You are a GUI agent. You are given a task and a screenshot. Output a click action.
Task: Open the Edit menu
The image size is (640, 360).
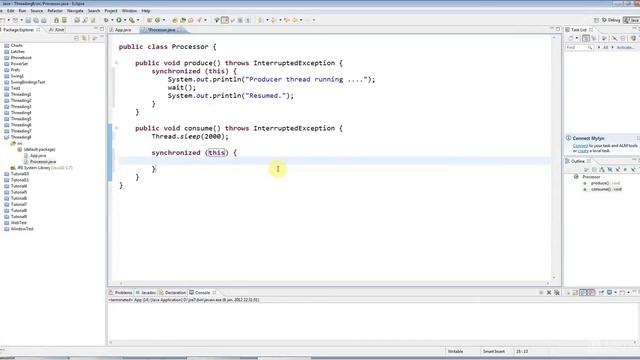pyautogui.click(x=11, y=11)
